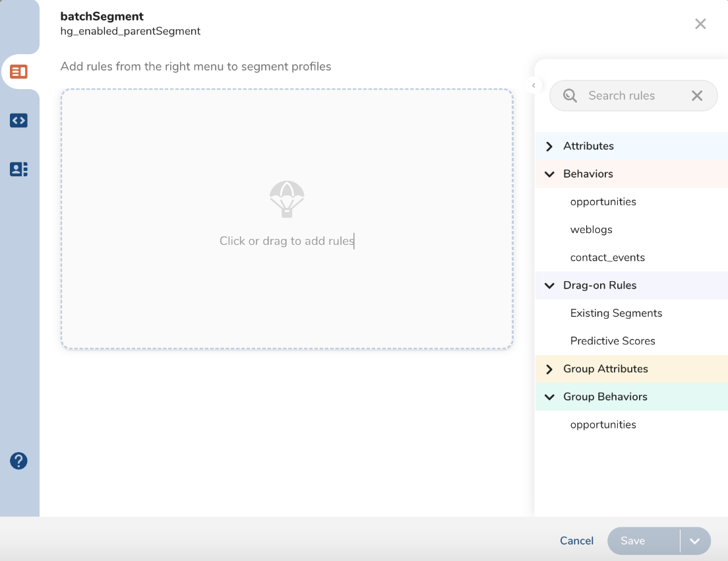Select Existing Segments rule
728x561 pixels.
(616, 313)
